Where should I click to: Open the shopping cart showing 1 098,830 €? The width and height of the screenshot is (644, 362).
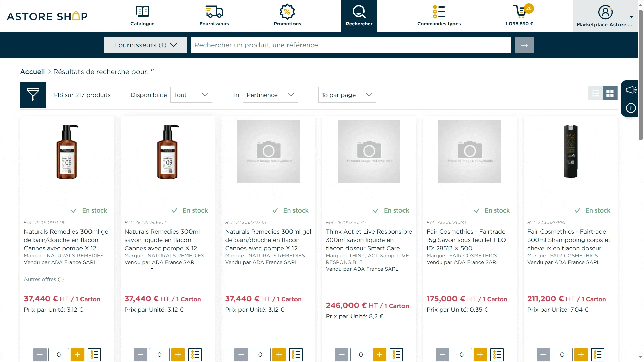(519, 16)
